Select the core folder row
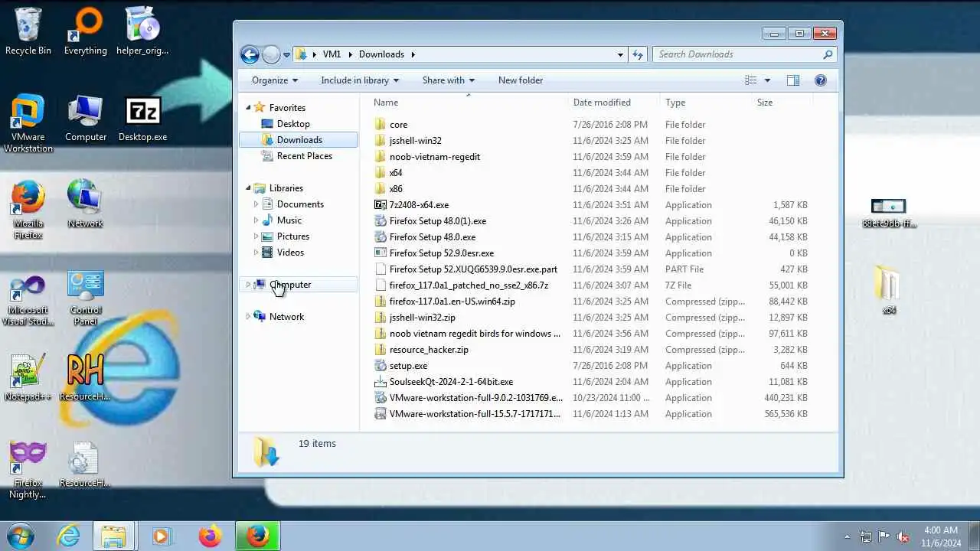Image resolution: width=980 pixels, height=551 pixels. pos(591,125)
